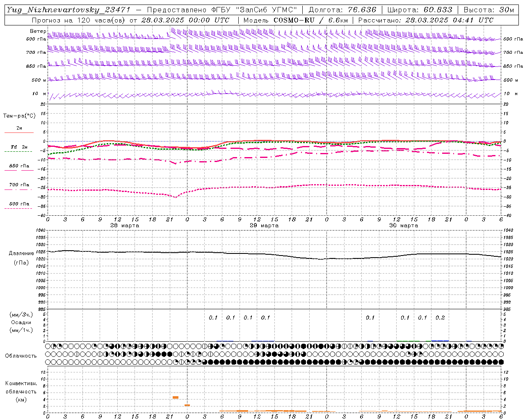Click the (км) unit under convective cloudiness
525x420 pixels.
[21, 399]
